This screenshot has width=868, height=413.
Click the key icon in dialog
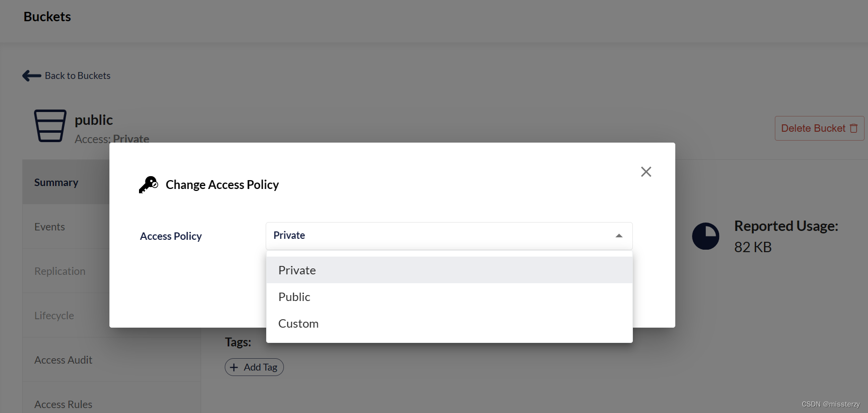coord(148,185)
